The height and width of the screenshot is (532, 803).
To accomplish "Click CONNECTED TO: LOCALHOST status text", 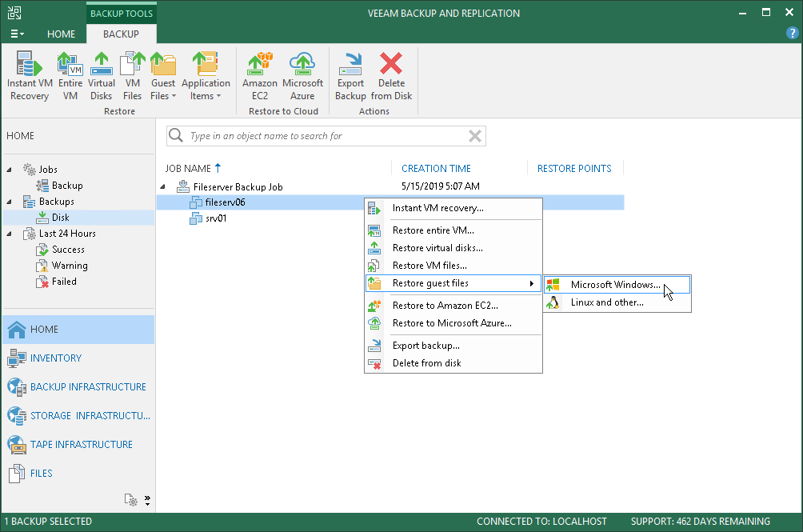I will tap(541, 522).
